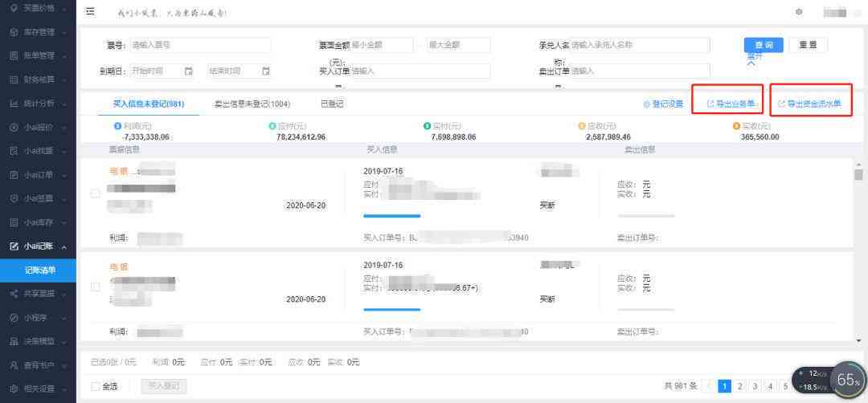Click the icon left of the user avatar

[799, 11]
